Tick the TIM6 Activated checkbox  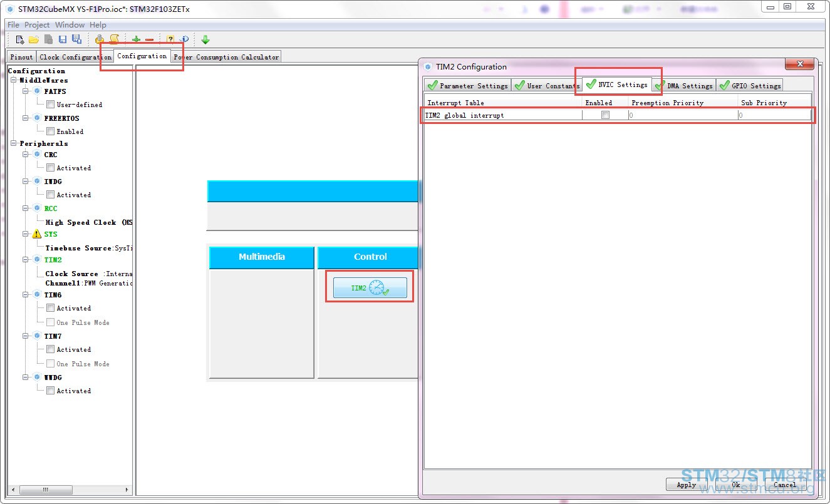click(50, 308)
